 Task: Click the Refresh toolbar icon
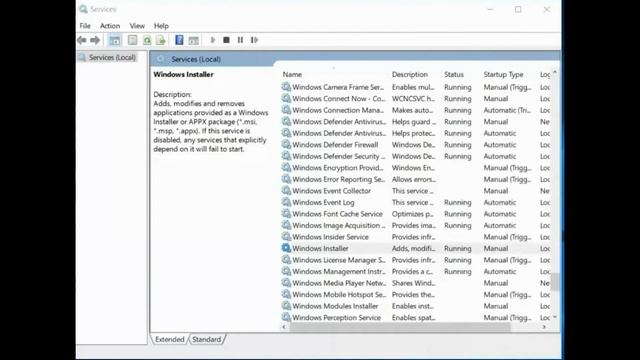point(147,40)
